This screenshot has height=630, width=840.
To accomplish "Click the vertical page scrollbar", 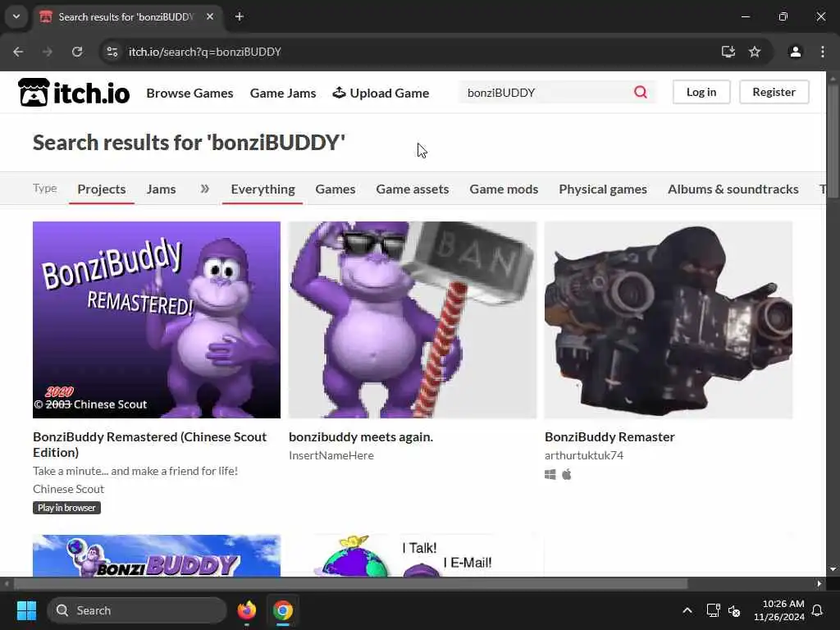I will coord(833,140).
